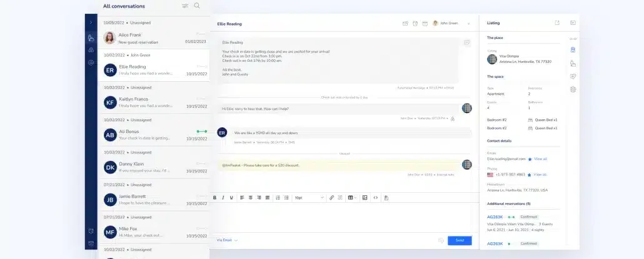Switch to reviews tab icon in right rail
Screen dimensions: 644x259
click(573, 76)
